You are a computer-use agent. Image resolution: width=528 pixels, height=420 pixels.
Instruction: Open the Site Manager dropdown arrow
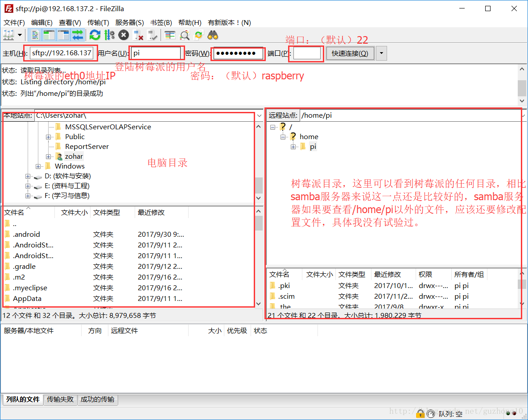(20, 35)
